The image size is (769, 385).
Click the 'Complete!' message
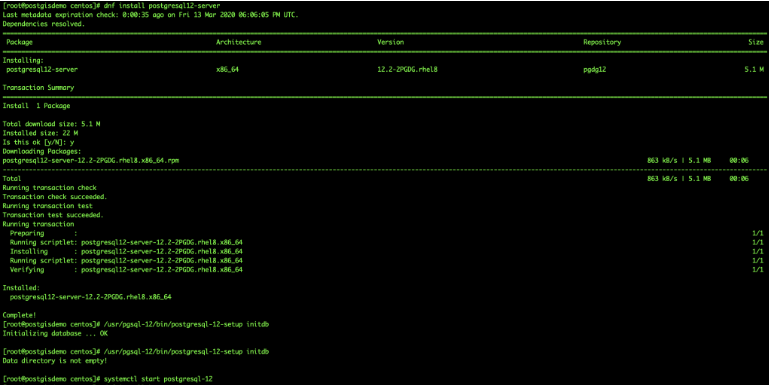tap(19, 315)
